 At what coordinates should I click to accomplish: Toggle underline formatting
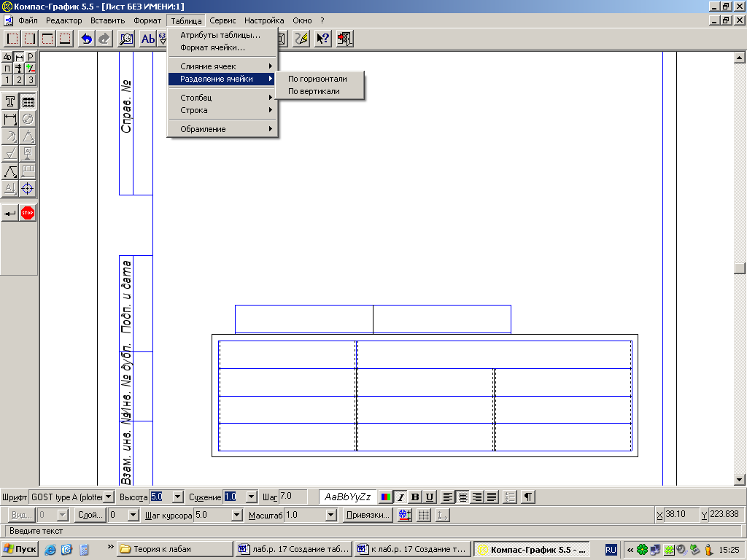point(429,497)
